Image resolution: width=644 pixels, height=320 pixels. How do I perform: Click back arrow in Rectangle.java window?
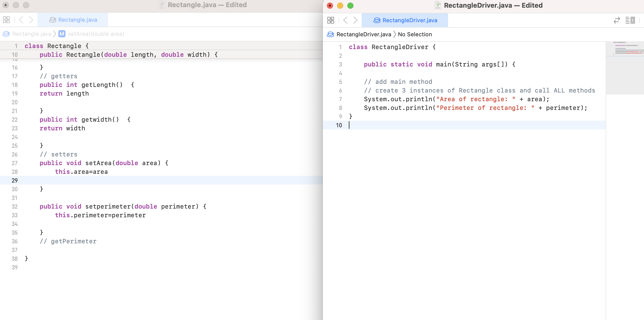(21, 20)
